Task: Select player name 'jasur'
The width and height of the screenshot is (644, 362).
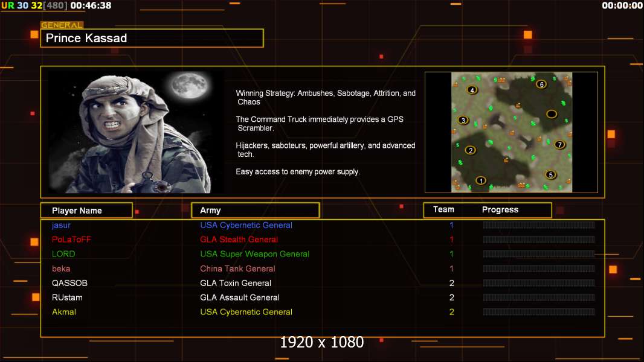Action: (x=61, y=226)
